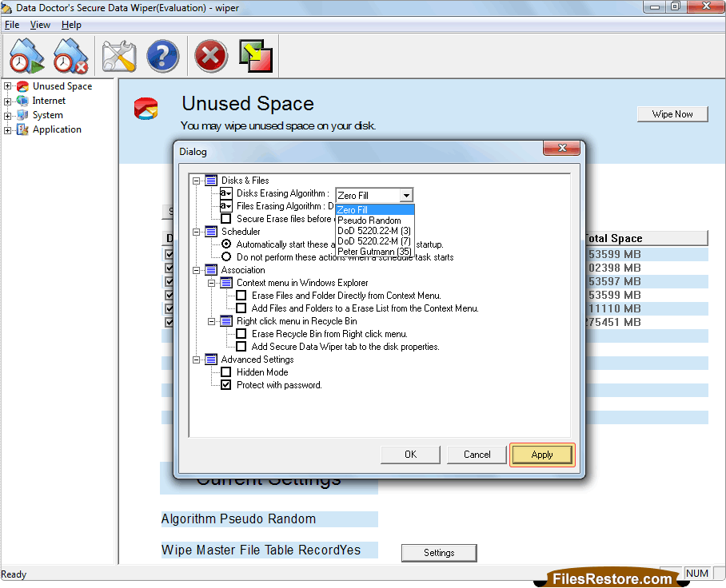Click the Algorithm Pseudo Random settings text
726x588 pixels.
[x=238, y=519]
